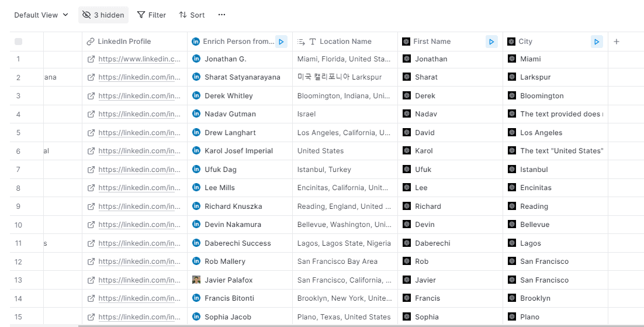Click the First Name cell reading Karol
The image size is (644, 327).
450,151
